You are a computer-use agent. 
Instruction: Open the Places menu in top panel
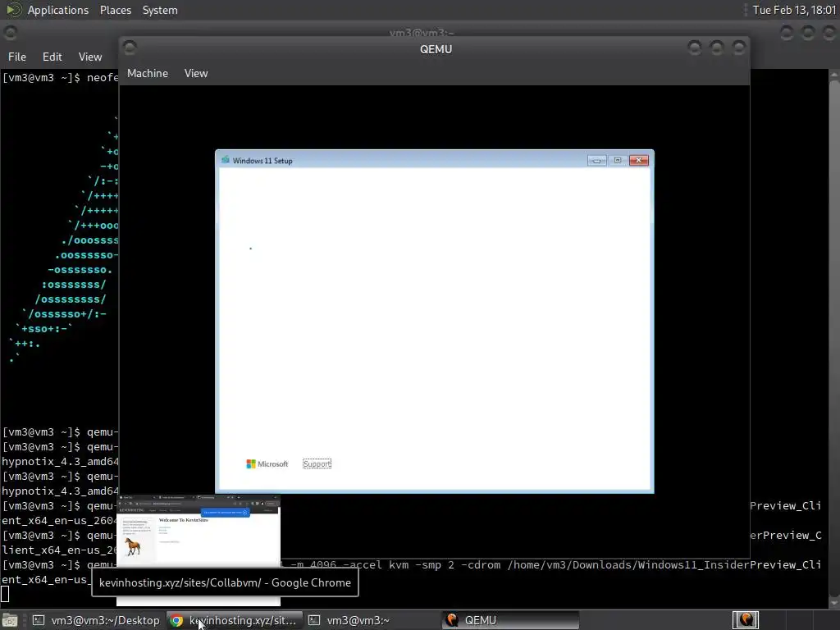(x=115, y=10)
